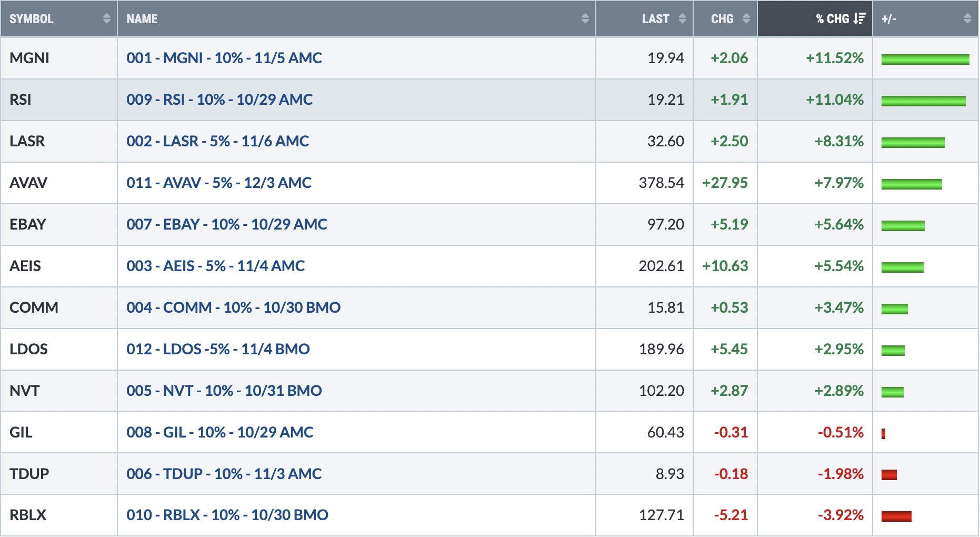Click the red change bar for RBLX
The height and width of the screenshot is (537, 980).
896,516
